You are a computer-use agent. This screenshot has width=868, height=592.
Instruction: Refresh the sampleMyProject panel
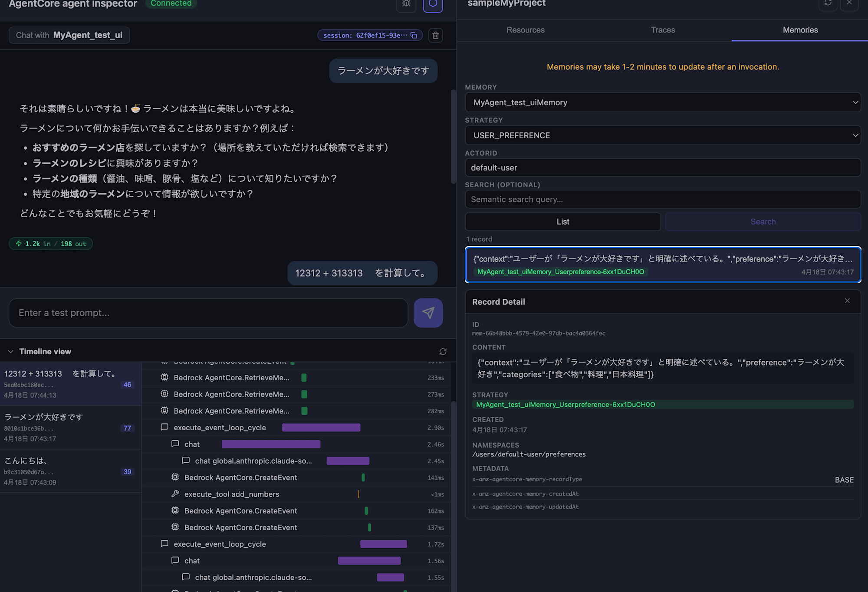click(828, 3)
